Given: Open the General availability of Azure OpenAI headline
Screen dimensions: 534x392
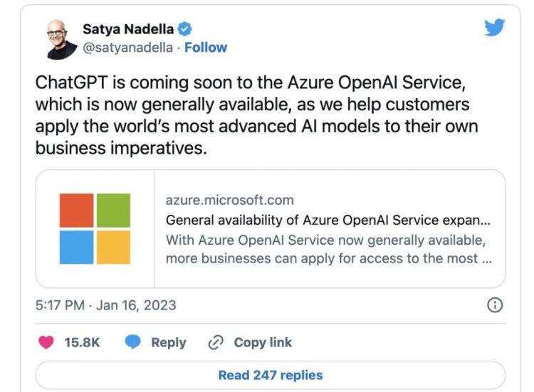Looking at the screenshot, I should (x=328, y=220).
